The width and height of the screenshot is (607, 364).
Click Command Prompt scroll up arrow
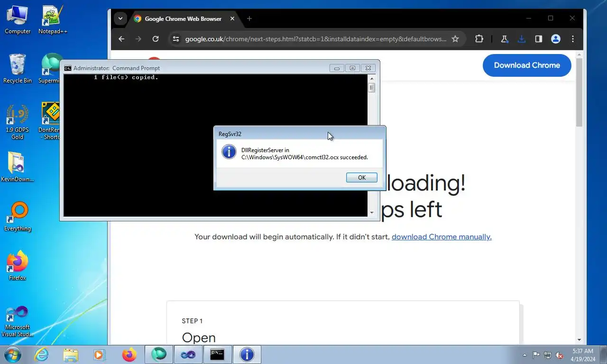[372, 78]
